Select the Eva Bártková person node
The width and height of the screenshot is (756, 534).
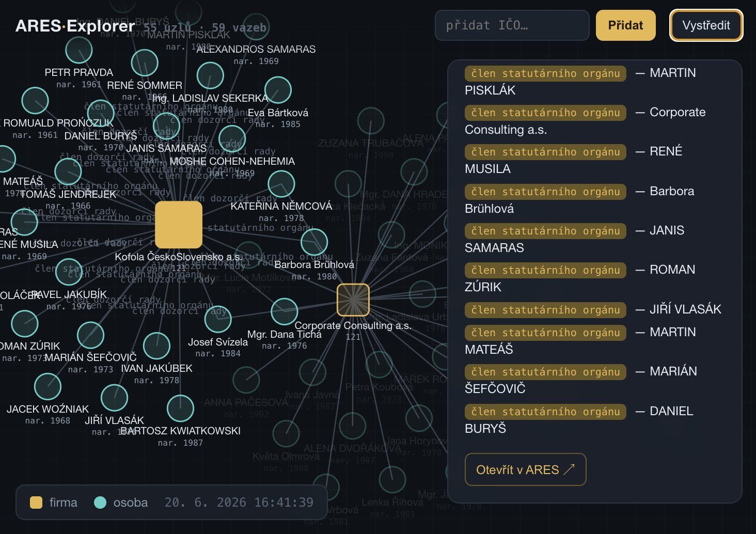[x=278, y=90]
